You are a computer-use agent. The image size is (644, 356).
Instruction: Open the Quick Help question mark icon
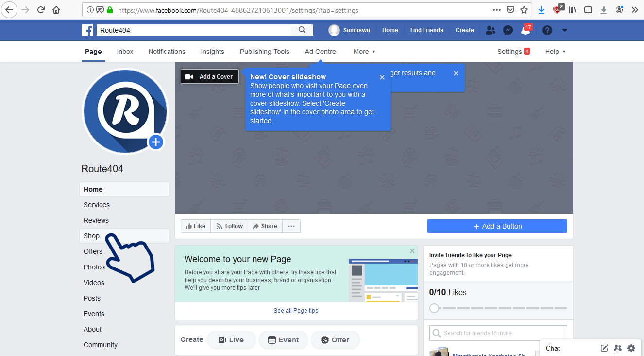coord(547,30)
